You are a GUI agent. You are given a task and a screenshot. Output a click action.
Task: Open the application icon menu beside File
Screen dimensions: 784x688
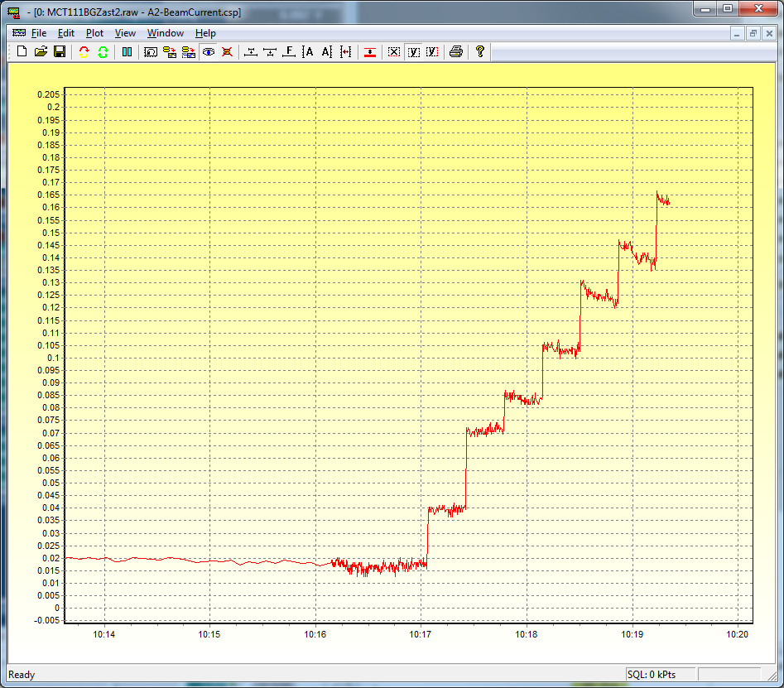18,33
